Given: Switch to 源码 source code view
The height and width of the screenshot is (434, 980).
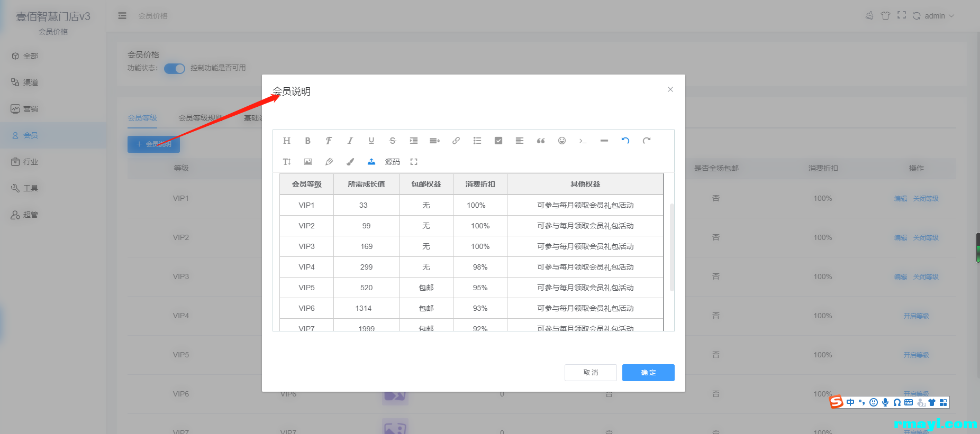Looking at the screenshot, I should point(392,162).
